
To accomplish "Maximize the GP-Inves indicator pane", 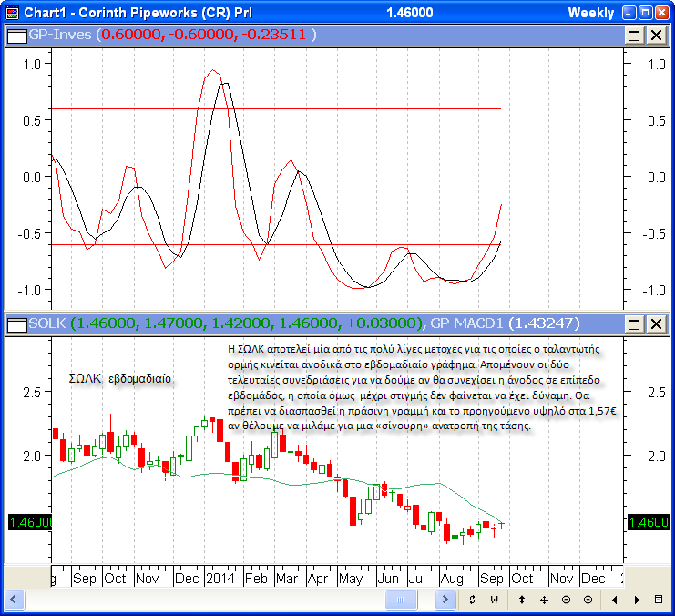I will click(x=635, y=35).
